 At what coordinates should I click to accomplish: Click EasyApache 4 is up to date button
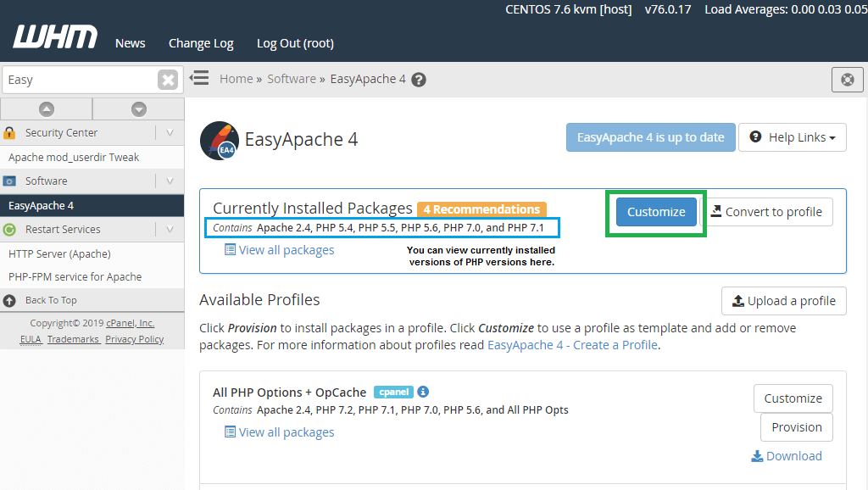click(650, 137)
